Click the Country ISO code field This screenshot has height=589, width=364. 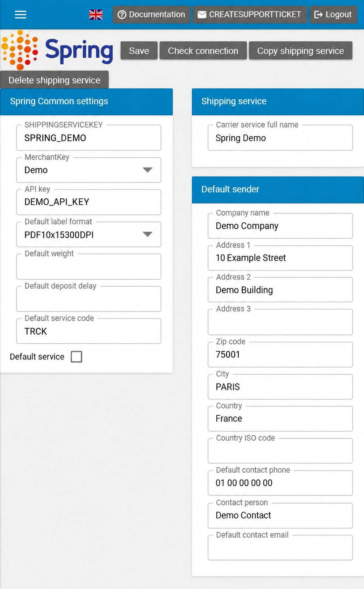pos(280,451)
